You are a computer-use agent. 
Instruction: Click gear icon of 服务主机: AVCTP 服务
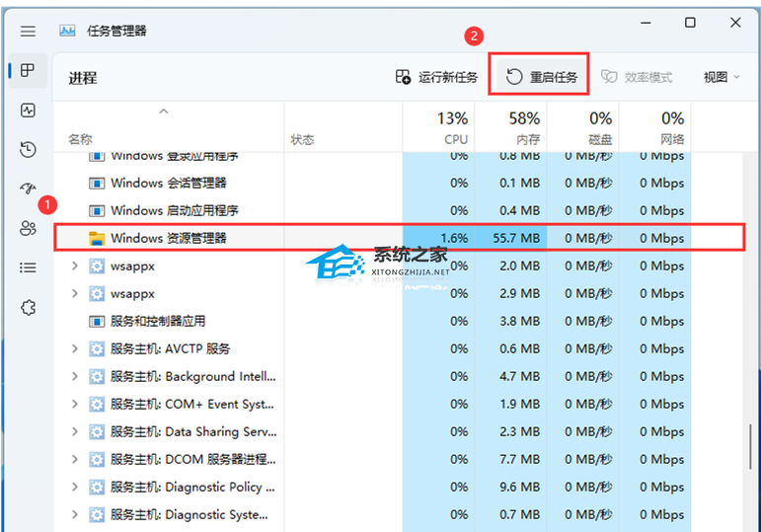pos(97,348)
